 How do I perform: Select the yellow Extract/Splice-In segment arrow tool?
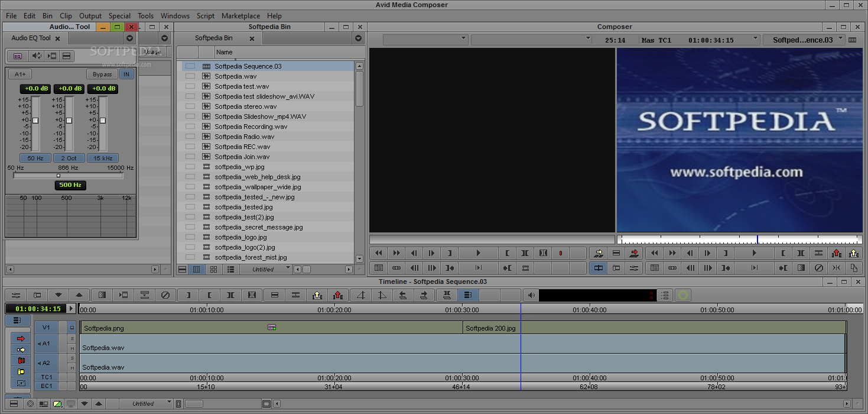click(21, 350)
